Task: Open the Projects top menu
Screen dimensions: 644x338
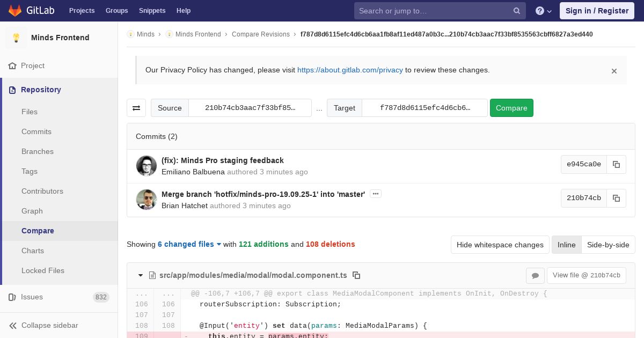Action: point(82,11)
